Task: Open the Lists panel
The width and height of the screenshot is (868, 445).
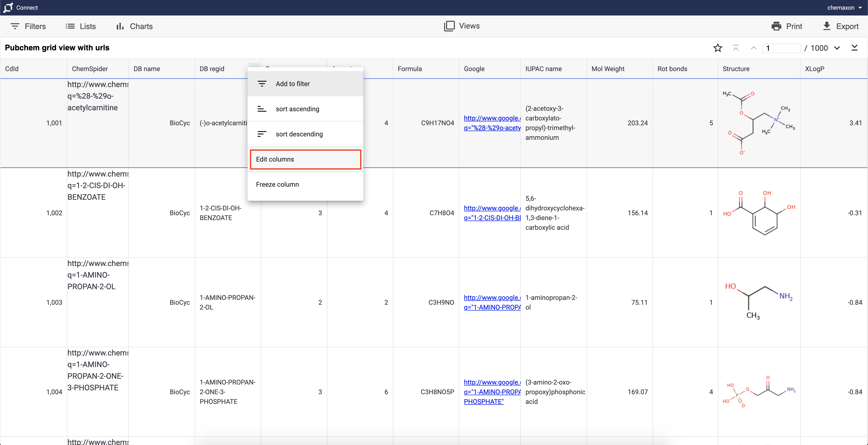Action: point(81,26)
